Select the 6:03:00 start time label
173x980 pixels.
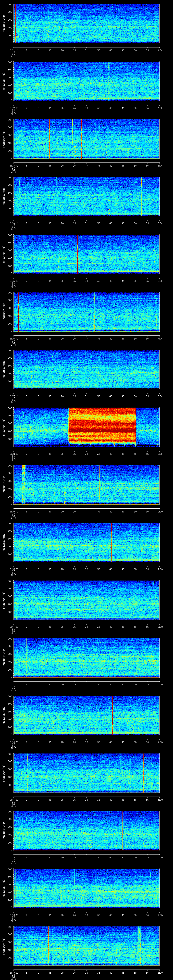click(14, 166)
